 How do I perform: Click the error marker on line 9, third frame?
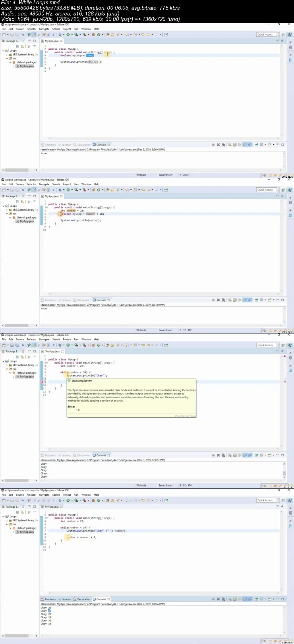pos(42,382)
